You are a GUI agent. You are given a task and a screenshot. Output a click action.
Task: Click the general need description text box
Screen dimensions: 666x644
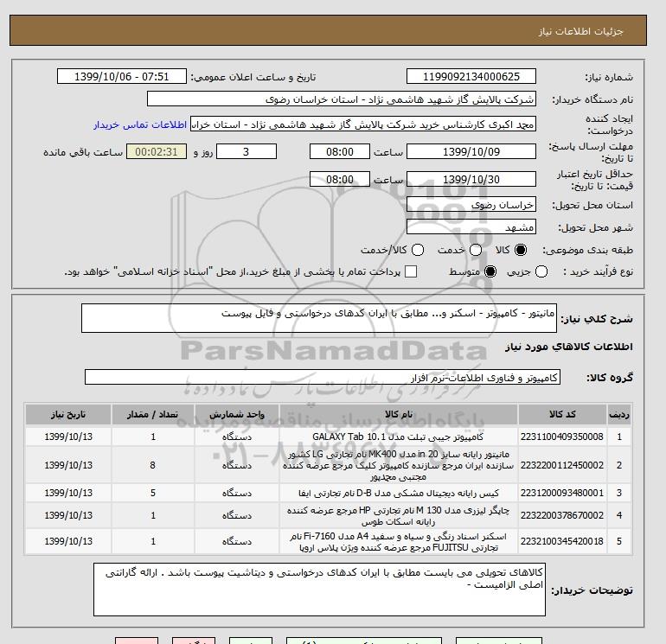318,318
